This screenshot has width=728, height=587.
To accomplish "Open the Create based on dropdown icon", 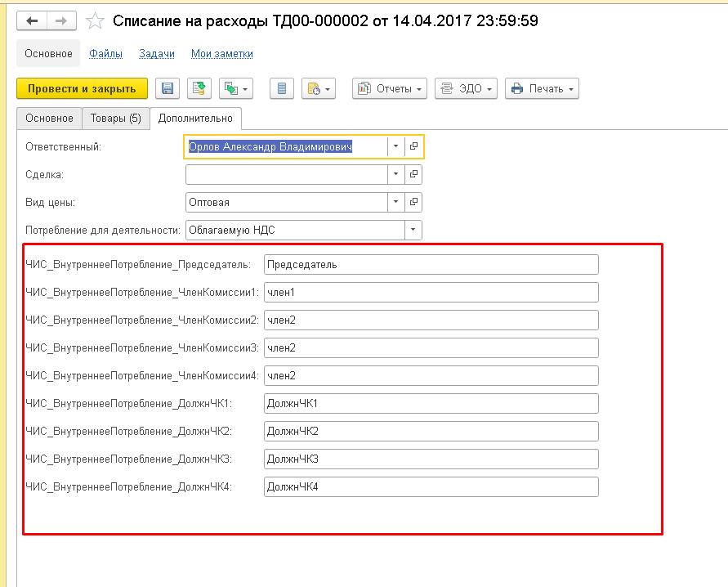I will tap(236, 88).
